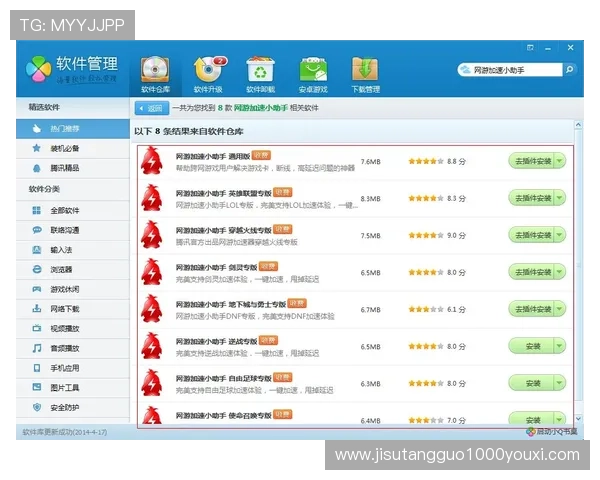Click the 浏览器 browser icon
The height and width of the screenshot is (480, 600).
click(x=37, y=269)
